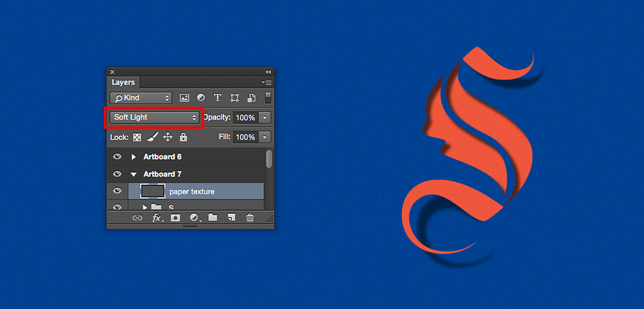This screenshot has height=309, width=644.
Task: Filter layers by pixel layer icon
Action: [x=185, y=98]
